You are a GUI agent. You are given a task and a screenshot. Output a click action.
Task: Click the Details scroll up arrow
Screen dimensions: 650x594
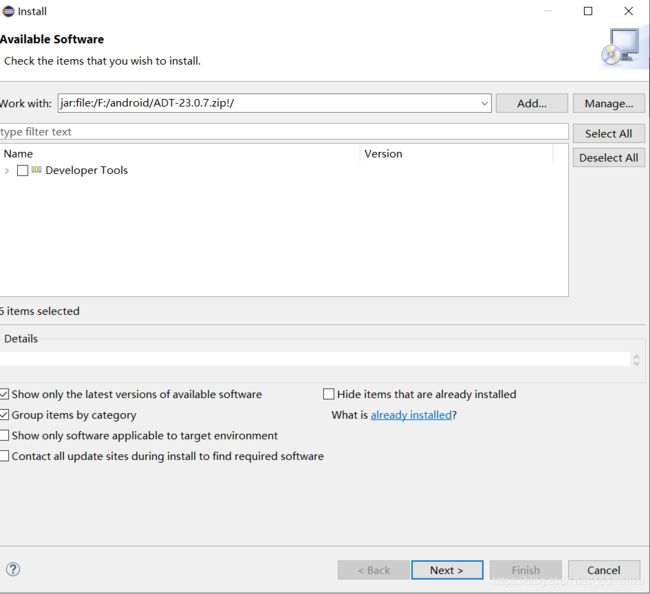coord(636,356)
